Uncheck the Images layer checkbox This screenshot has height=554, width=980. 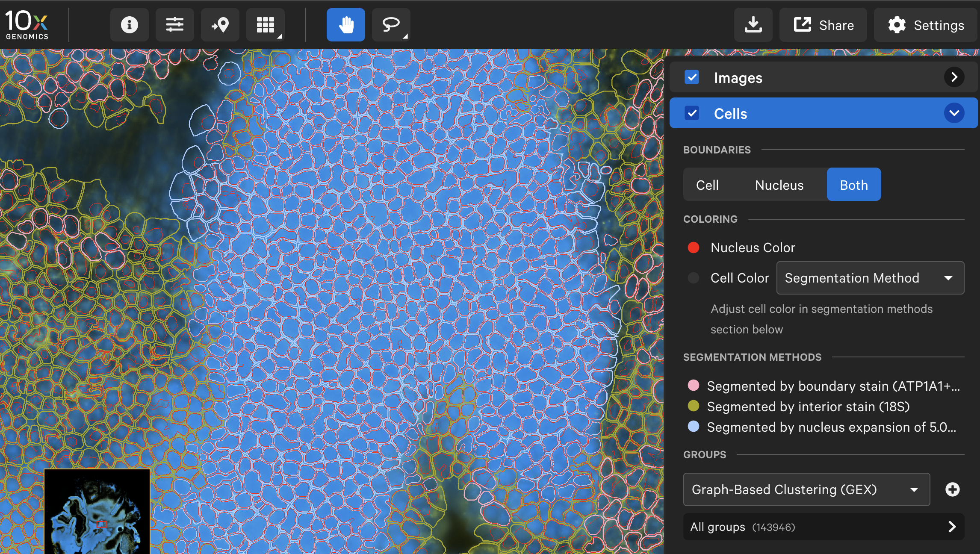pos(692,77)
